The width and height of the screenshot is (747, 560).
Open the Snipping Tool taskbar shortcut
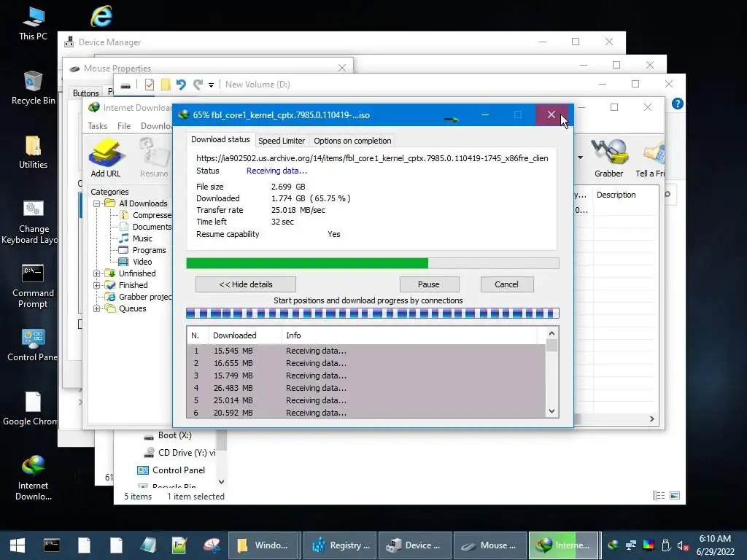pos(212,545)
